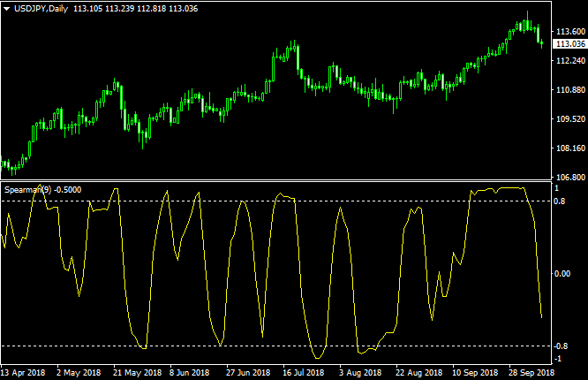The image size is (588, 380).
Task: Click the indicator scale value 0.00
Action: coord(562,274)
